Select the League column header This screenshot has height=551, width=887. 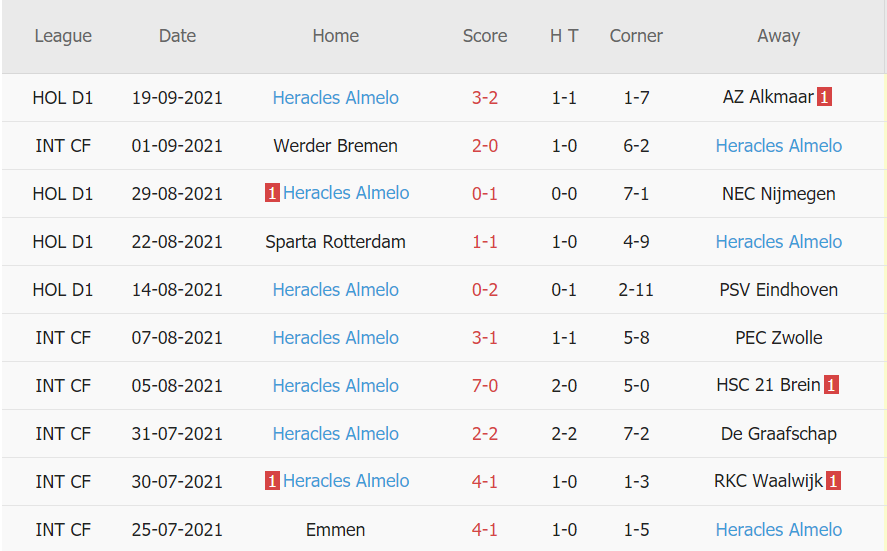coord(63,36)
